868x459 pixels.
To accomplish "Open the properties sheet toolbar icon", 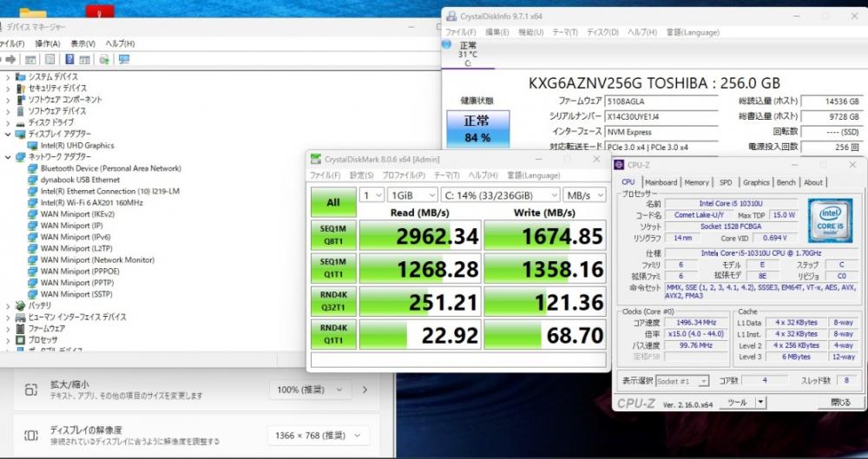I will click(x=49, y=59).
